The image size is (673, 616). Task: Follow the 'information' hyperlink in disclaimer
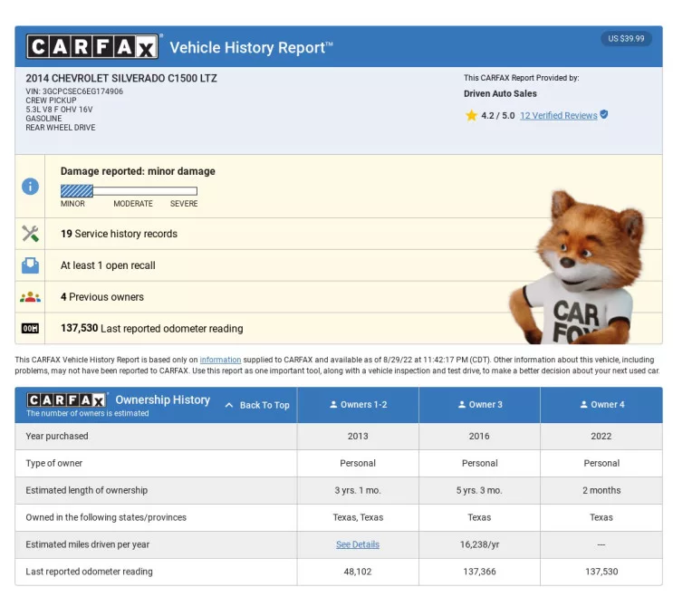point(220,360)
